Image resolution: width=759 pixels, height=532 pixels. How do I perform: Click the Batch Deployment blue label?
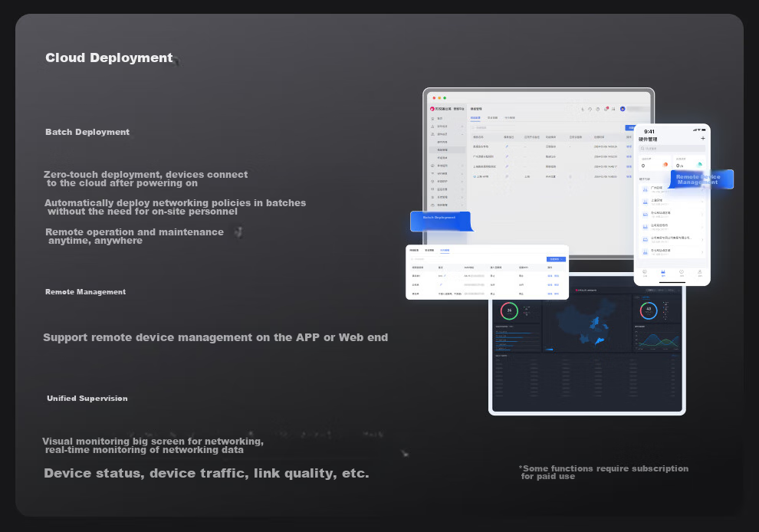[x=439, y=218]
